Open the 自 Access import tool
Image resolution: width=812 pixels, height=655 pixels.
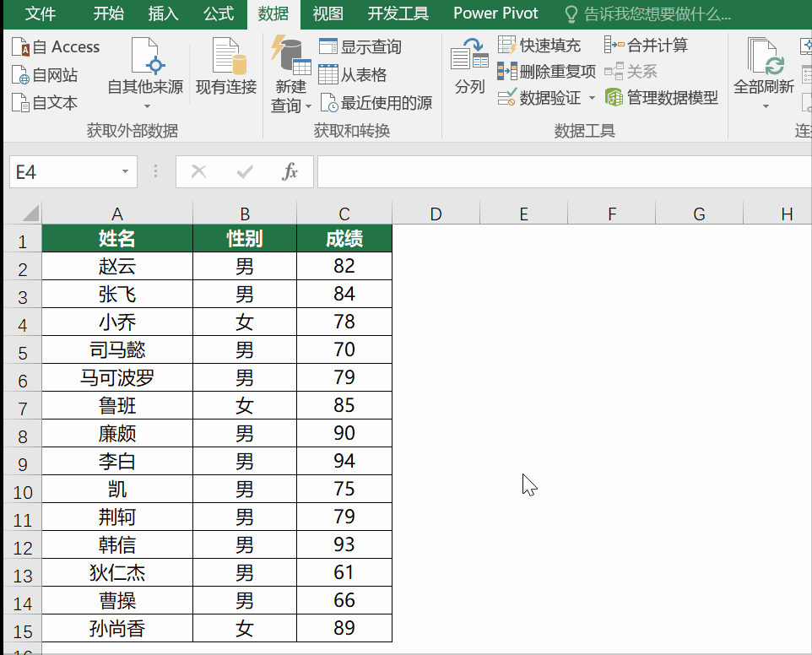pyautogui.click(x=56, y=46)
